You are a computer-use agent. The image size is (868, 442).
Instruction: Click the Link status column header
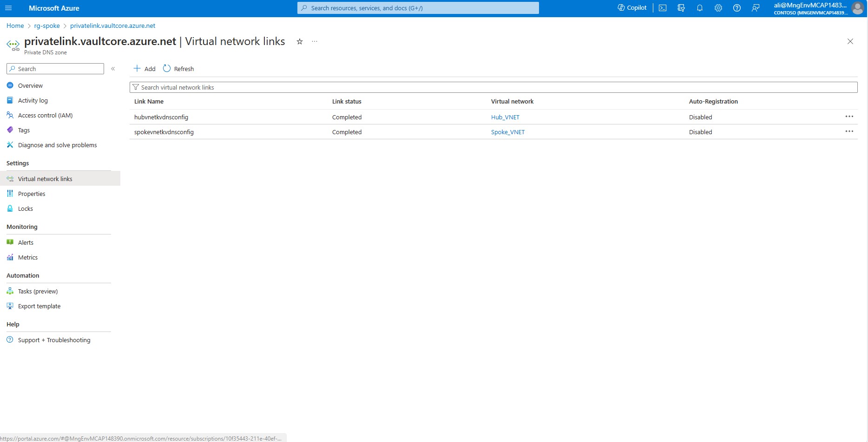point(347,101)
